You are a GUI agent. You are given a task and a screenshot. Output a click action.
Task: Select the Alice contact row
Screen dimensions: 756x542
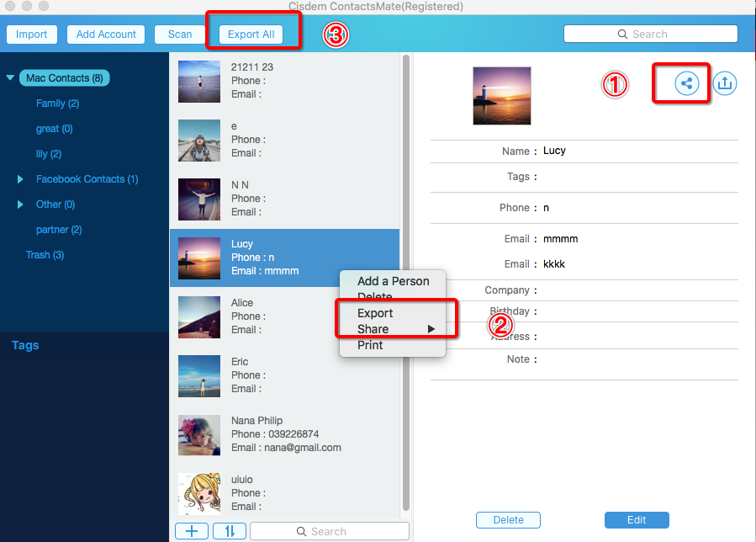click(284, 316)
